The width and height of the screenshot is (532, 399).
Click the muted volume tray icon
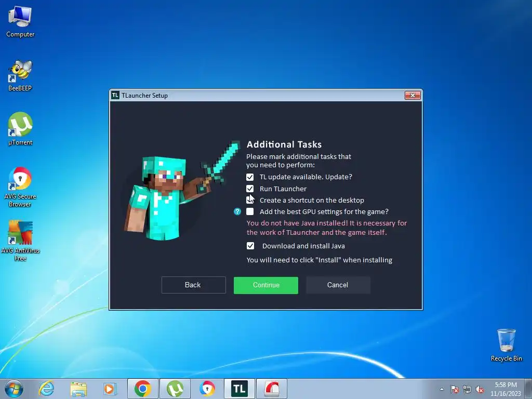(x=480, y=390)
